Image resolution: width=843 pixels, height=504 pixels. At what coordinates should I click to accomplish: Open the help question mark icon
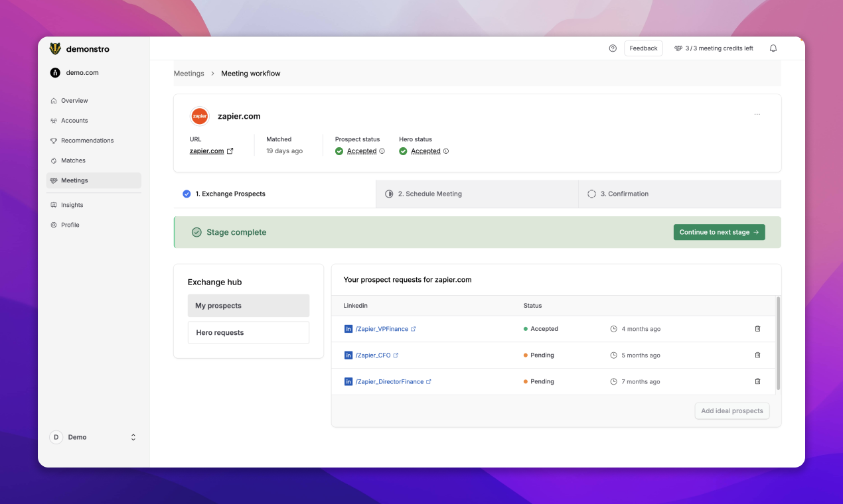pos(613,48)
